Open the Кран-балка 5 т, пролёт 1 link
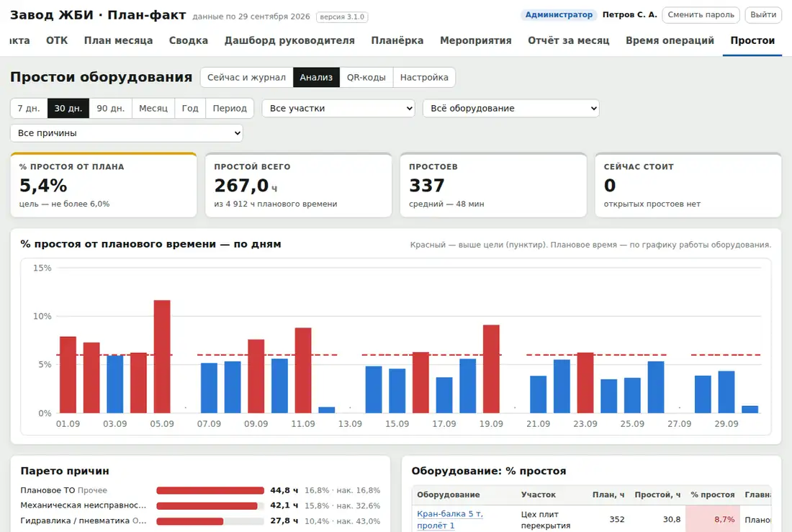The height and width of the screenshot is (532, 792). pyautogui.click(x=449, y=519)
